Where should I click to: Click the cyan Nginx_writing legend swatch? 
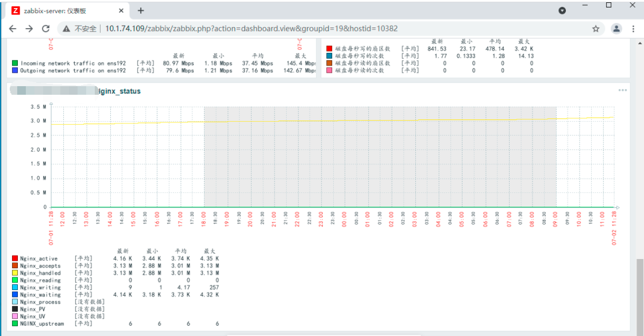(x=15, y=287)
